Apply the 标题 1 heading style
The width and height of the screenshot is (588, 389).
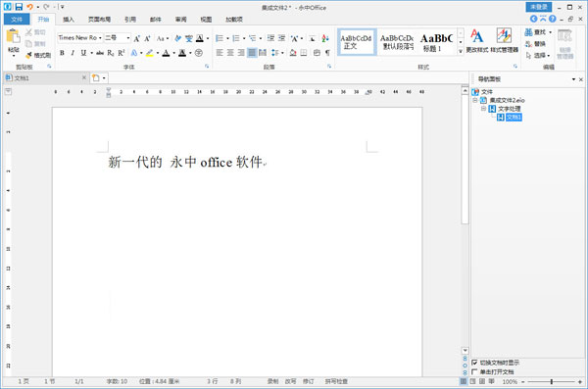coord(436,42)
